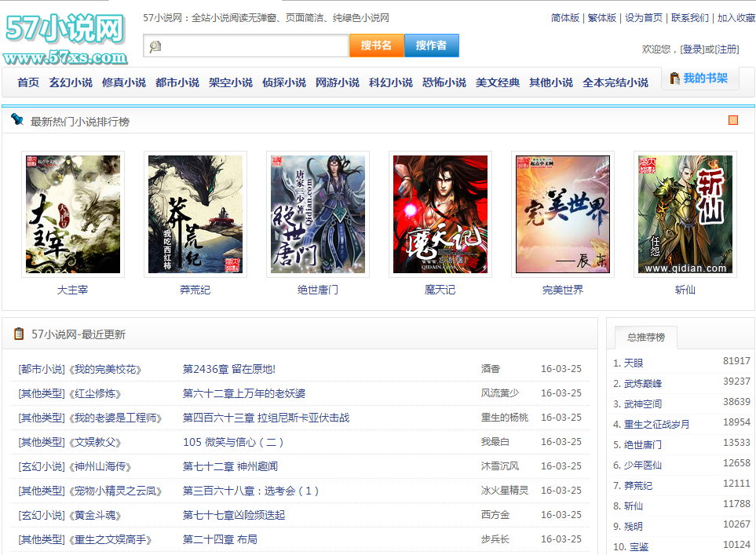Open novel 《红尘修炼》

[x=94, y=393]
